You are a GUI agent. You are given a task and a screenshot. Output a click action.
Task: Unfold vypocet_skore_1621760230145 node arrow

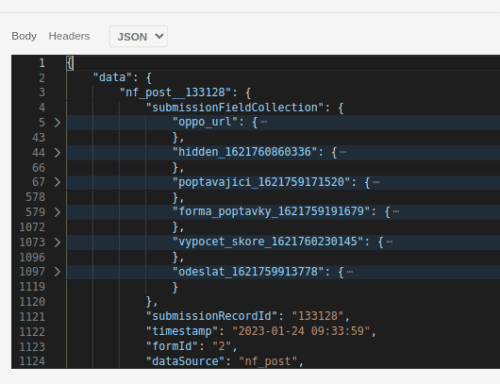[x=57, y=242]
